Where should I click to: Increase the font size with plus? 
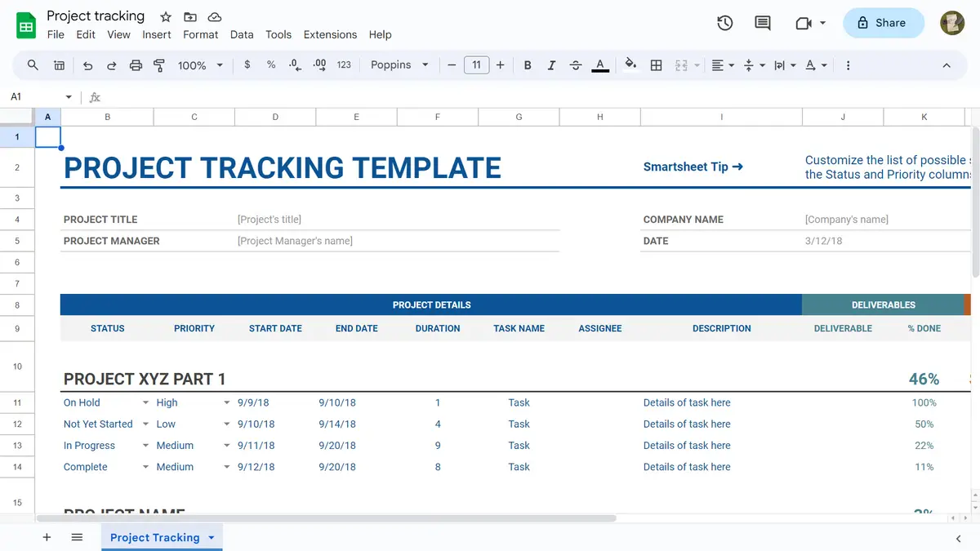(500, 65)
